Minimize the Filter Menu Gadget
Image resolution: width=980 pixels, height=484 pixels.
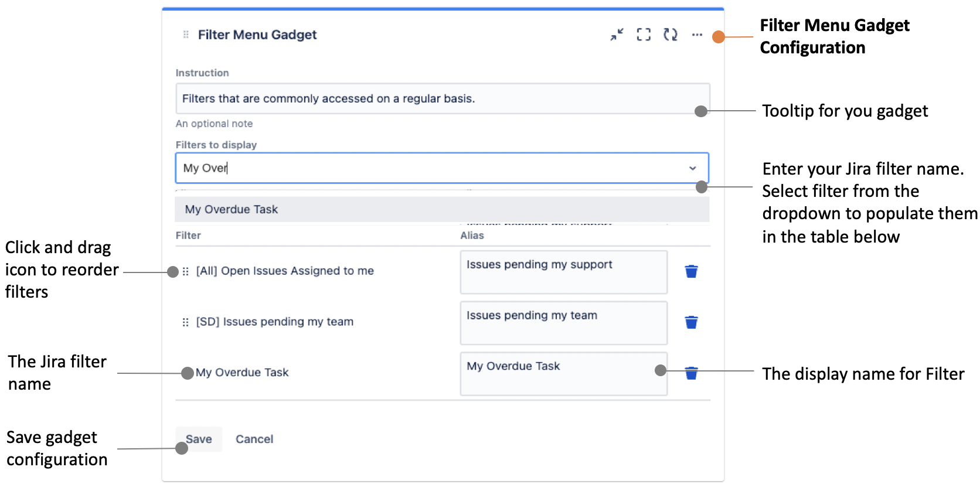click(617, 35)
